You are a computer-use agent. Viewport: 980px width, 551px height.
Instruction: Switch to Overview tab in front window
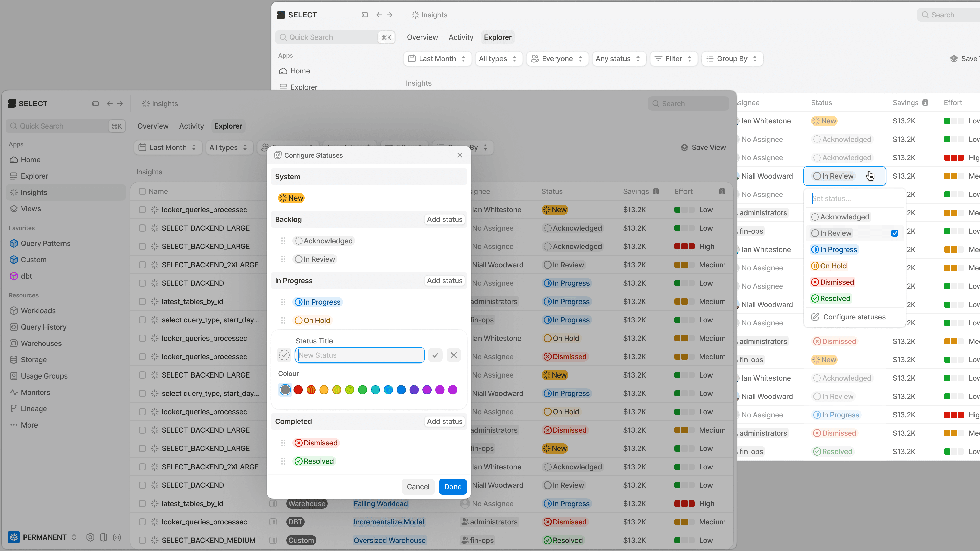point(153,126)
